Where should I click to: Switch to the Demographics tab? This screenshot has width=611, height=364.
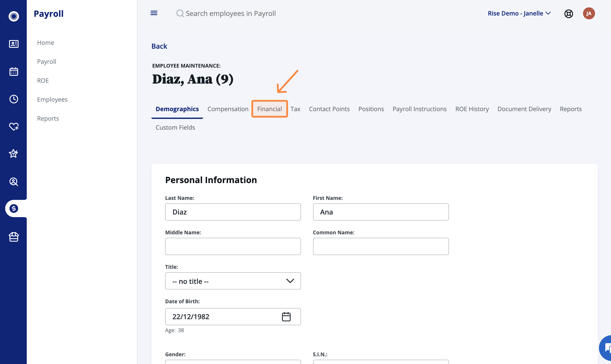tap(177, 109)
